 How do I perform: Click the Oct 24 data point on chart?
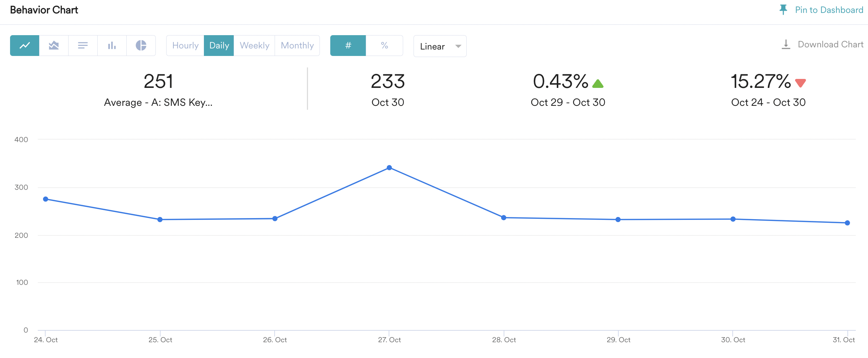tap(46, 199)
